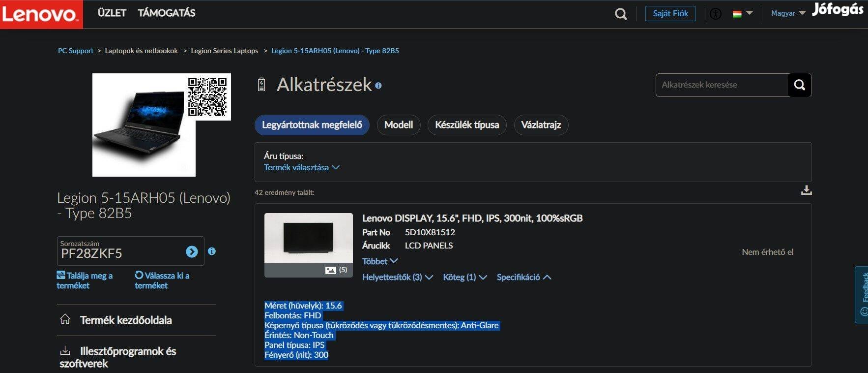Click Panel típusa: IPS line
The height and width of the screenshot is (373, 868).
294,345
